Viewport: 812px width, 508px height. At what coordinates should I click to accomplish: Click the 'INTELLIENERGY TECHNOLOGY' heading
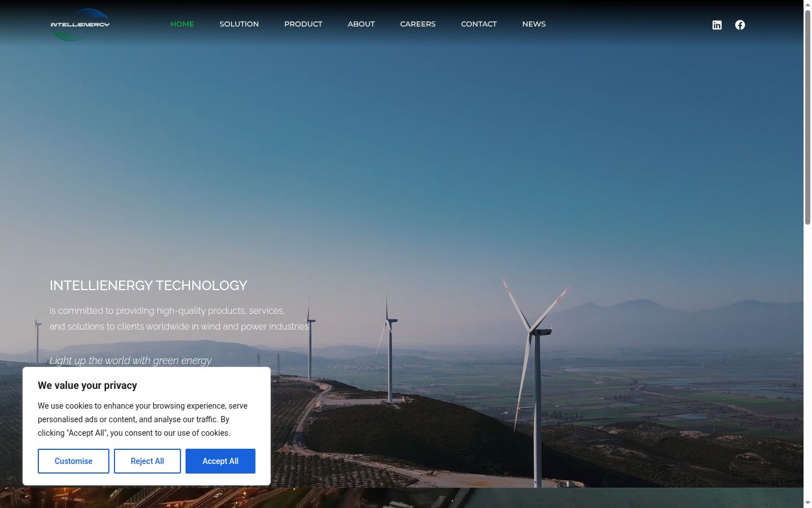tap(148, 286)
